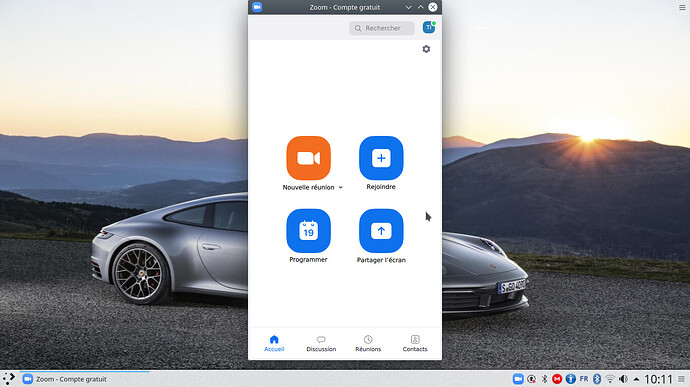Click the Partager l'écran arrow icon
This screenshot has width=690, height=387.
[x=381, y=231]
